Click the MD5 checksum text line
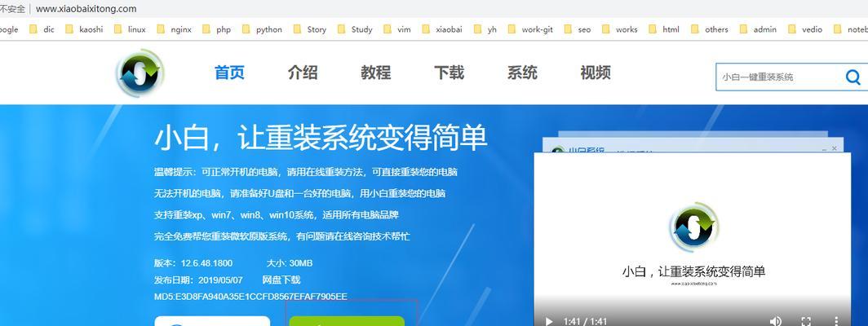The height and width of the screenshot is (326, 868). point(250,297)
